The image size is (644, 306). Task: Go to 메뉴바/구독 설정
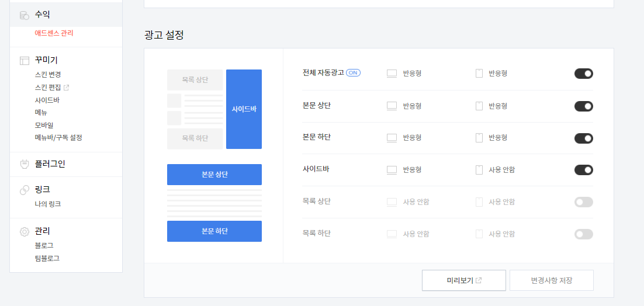click(59, 138)
